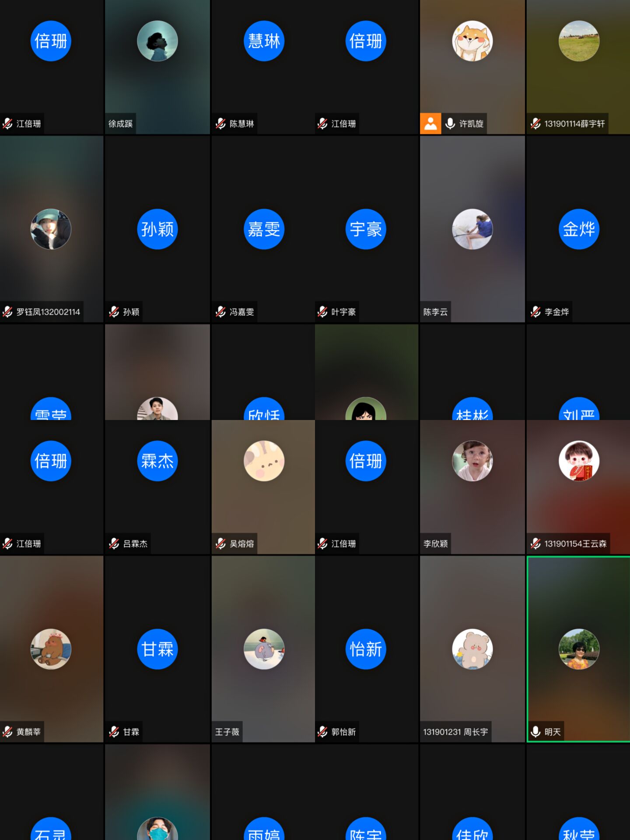Select the Shiba dog avatar of 许凯旋
This screenshot has width=630, height=840.
point(472,41)
